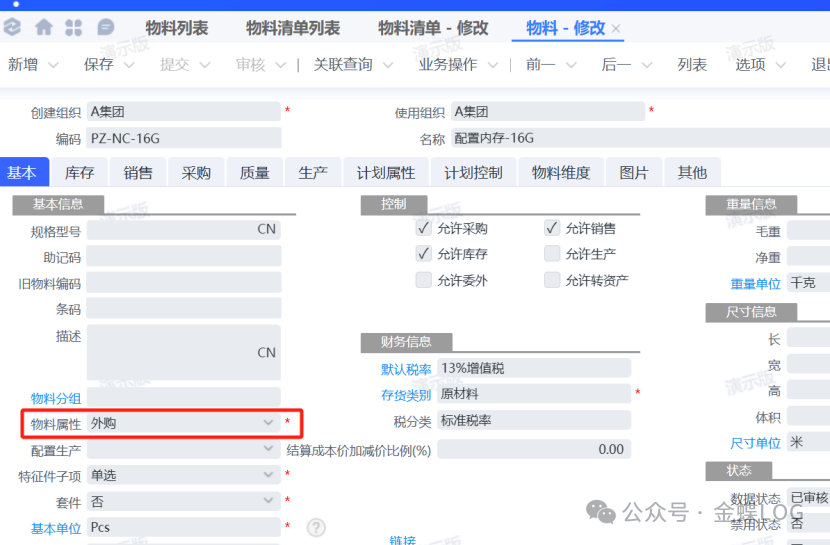Switch to the 库存 tab
The image size is (830, 545).
[80, 173]
